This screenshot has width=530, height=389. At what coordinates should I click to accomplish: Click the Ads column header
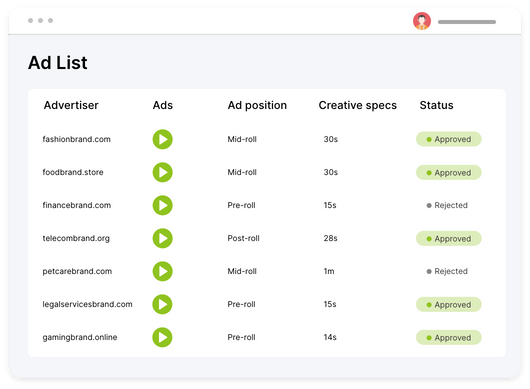tap(163, 105)
